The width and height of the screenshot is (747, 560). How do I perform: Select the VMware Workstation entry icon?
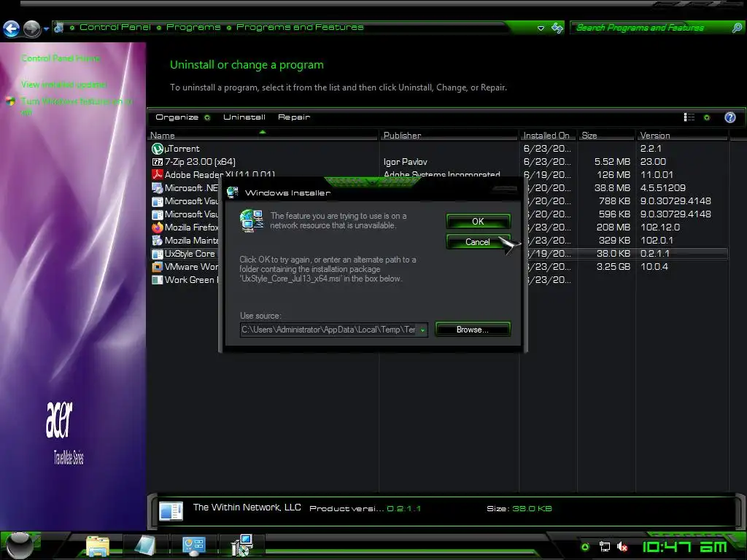[x=158, y=267]
